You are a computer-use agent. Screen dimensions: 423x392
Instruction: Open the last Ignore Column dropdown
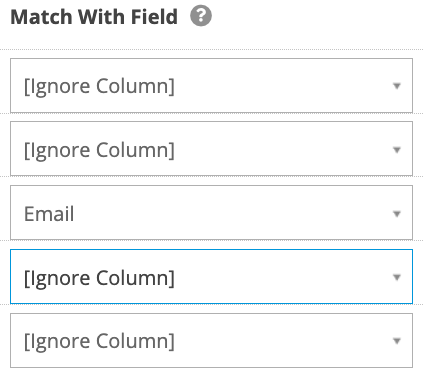click(x=211, y=340)
